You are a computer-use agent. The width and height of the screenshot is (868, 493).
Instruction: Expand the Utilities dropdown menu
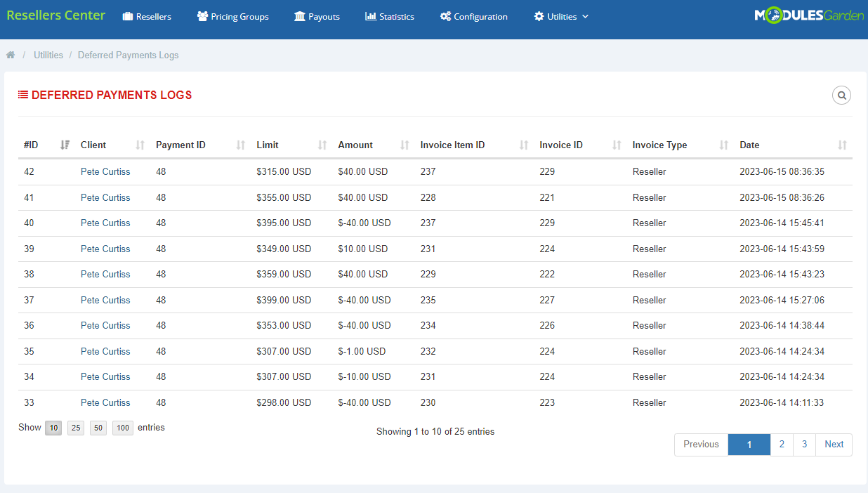pyautogui.click(x=561, y=16)
